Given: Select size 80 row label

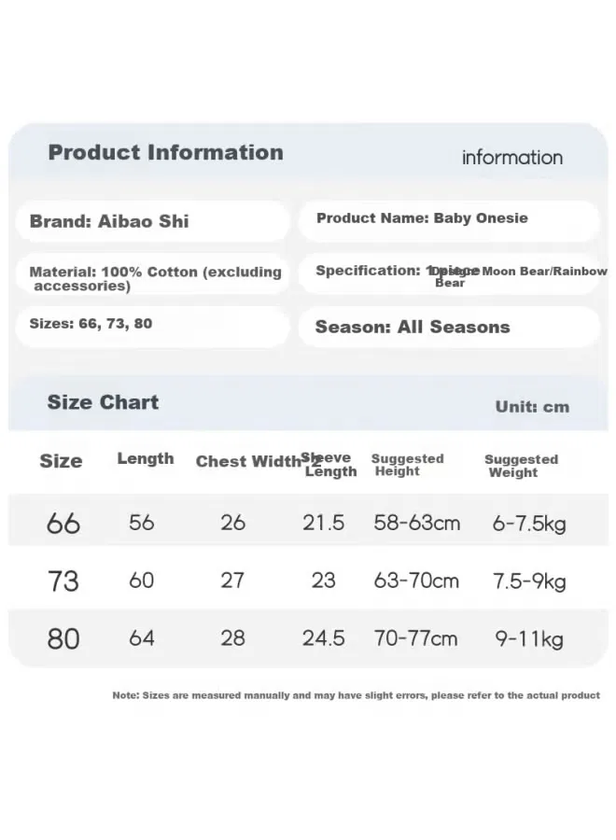Looking at the screenshot, I should (63, 638).
